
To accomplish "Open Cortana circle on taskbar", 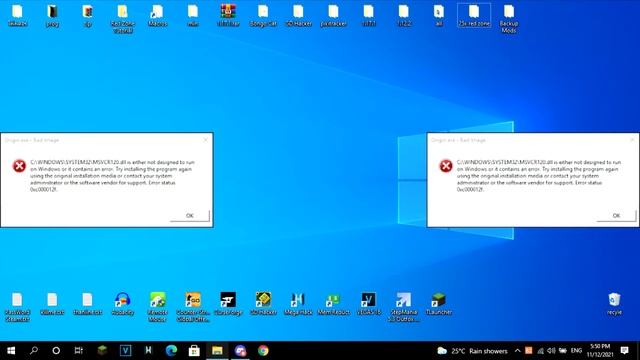I will 56,351.
